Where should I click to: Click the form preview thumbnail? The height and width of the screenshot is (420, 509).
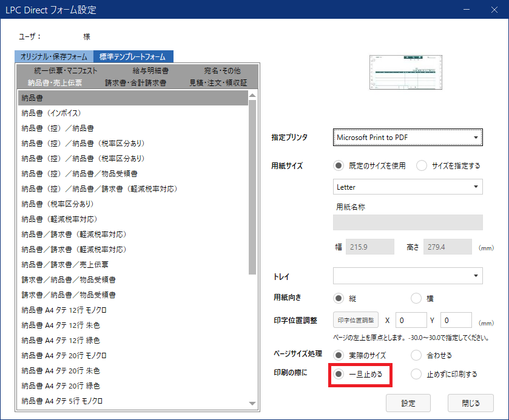pyautogui.click(x=406, y=72)
